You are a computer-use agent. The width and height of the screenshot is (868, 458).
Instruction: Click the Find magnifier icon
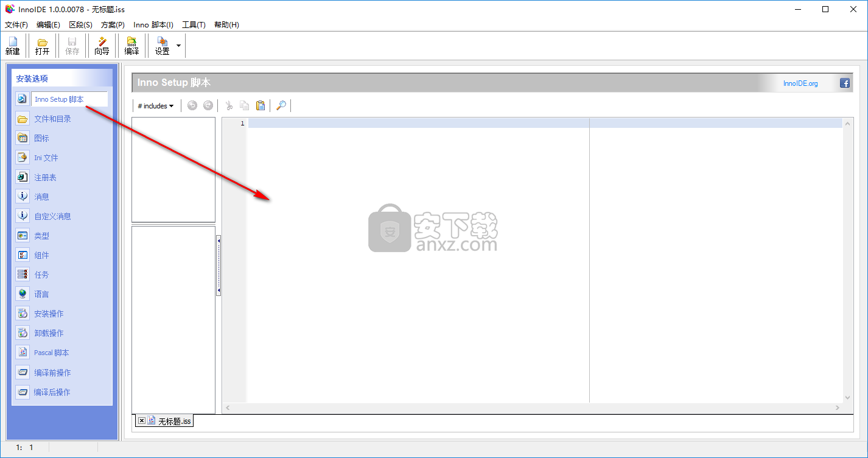[x=281, y=105]
